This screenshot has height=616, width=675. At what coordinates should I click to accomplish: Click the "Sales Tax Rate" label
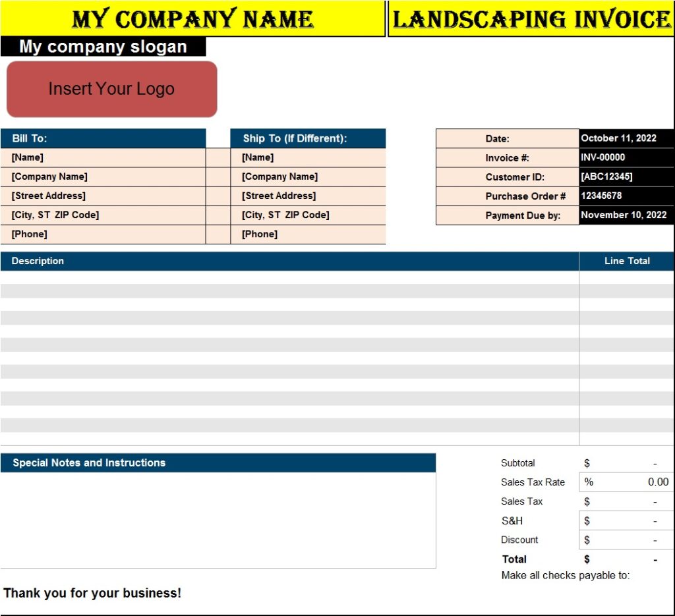533,482
